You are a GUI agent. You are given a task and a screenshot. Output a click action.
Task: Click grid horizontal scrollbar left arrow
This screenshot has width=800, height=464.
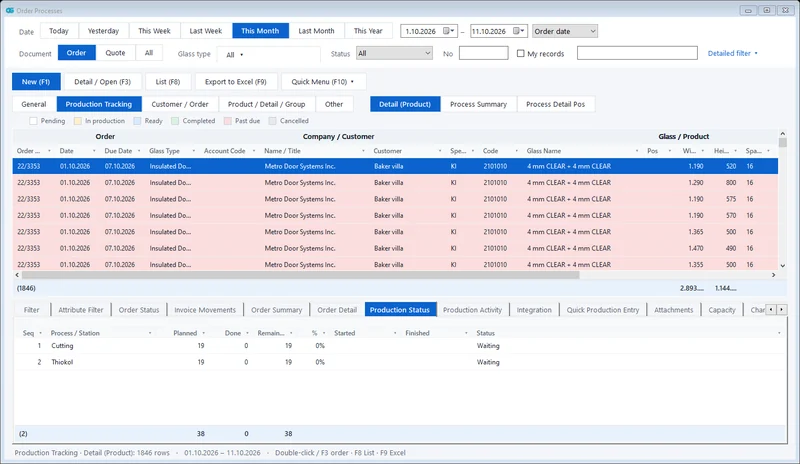17,275
